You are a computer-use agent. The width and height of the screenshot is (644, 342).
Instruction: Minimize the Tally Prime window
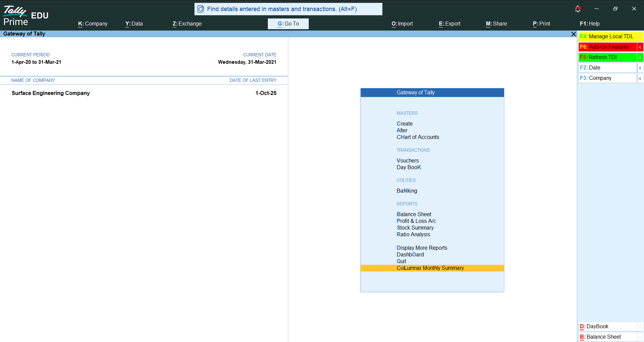[x=596, y=9]
